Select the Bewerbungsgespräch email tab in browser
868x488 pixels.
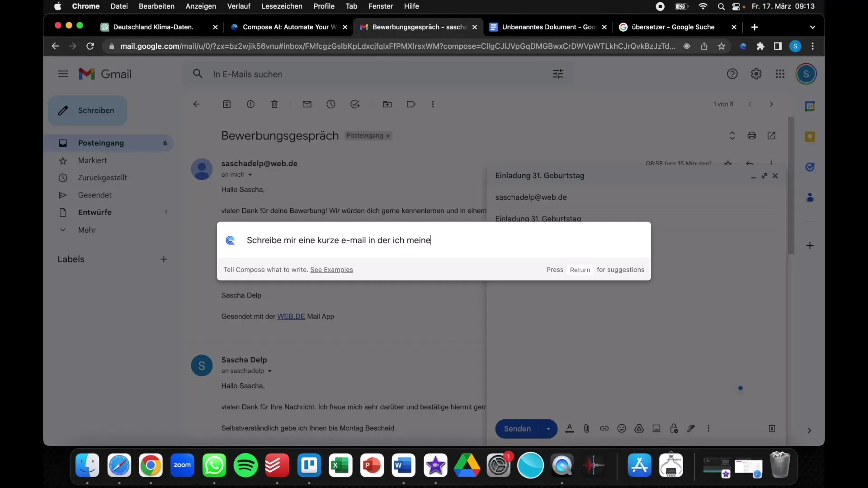coord(417,27)
